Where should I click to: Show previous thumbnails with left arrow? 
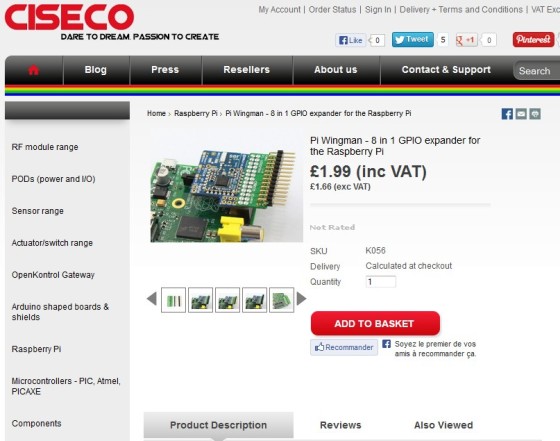pyautogui.click(x=152, y=299)
